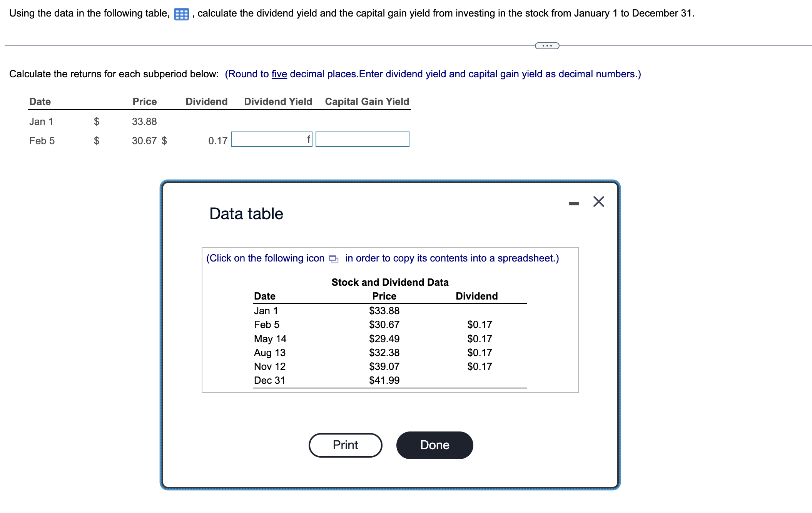
Task: Open the formula entry helper marked f
Action: coord(308,139)
